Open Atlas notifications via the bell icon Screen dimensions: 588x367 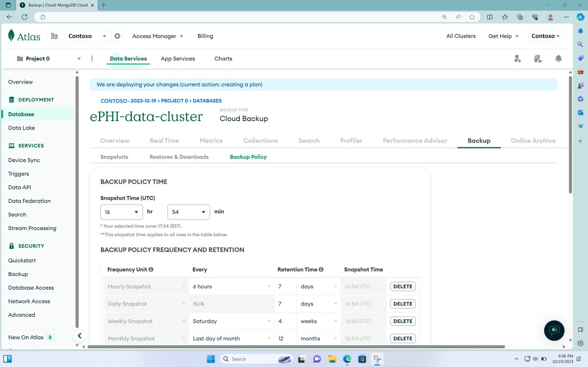coord(558,59)
